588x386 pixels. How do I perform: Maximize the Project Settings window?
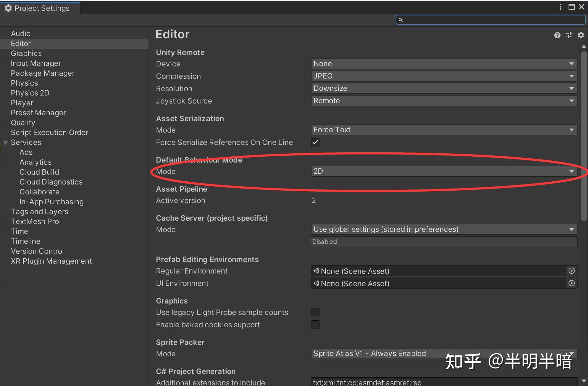(571, 7)
